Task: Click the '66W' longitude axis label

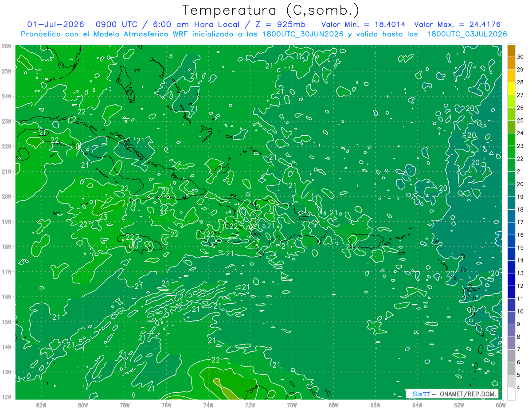Action: (x=376, y=405)
